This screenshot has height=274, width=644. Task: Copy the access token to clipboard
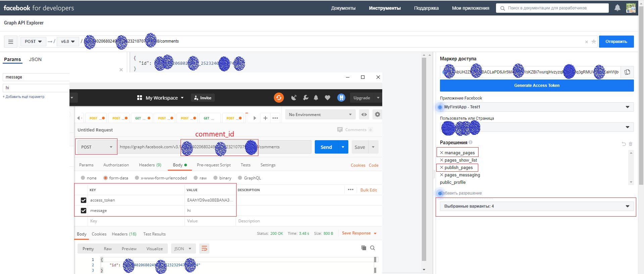627,72
